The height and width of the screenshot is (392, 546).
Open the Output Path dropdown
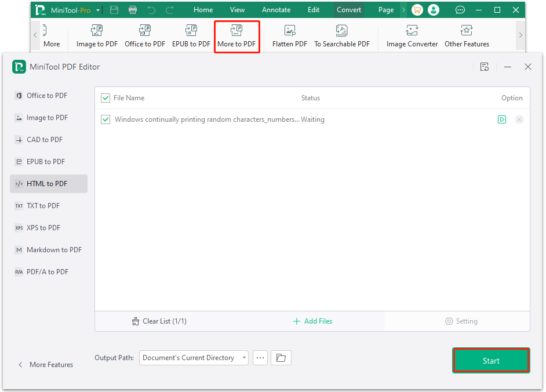[194, 358]
